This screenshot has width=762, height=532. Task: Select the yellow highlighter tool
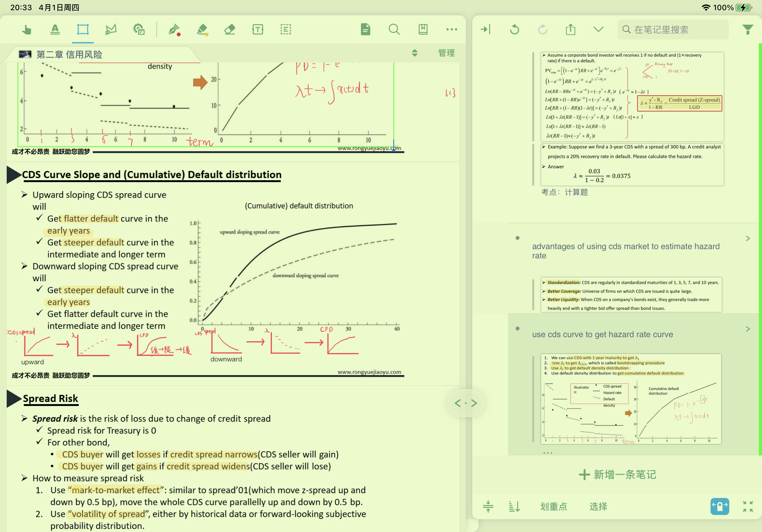click(x=202, y=30)
